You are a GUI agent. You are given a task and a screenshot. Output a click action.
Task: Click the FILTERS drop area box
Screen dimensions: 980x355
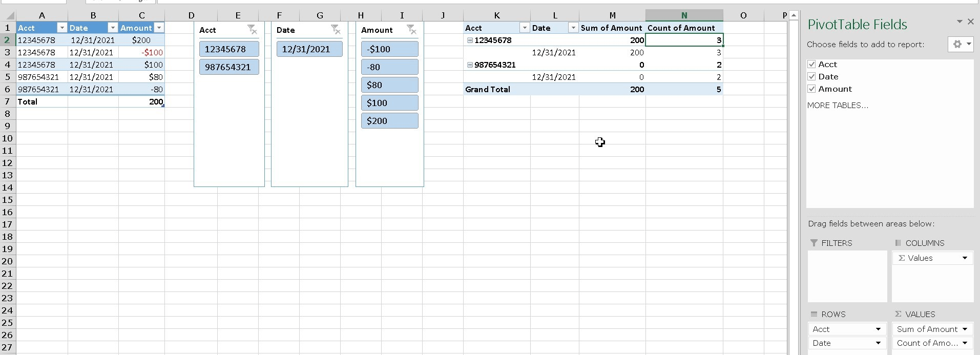(x=847, y=276)
